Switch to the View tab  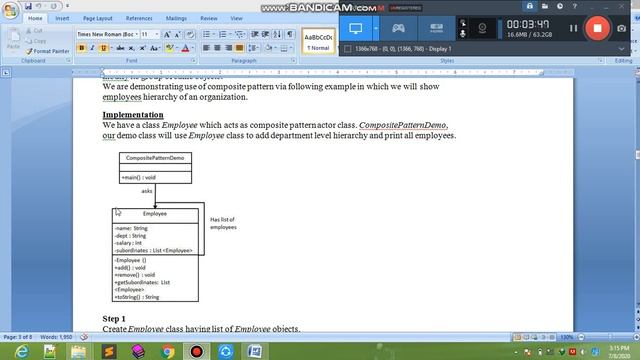tap(236, 18)
